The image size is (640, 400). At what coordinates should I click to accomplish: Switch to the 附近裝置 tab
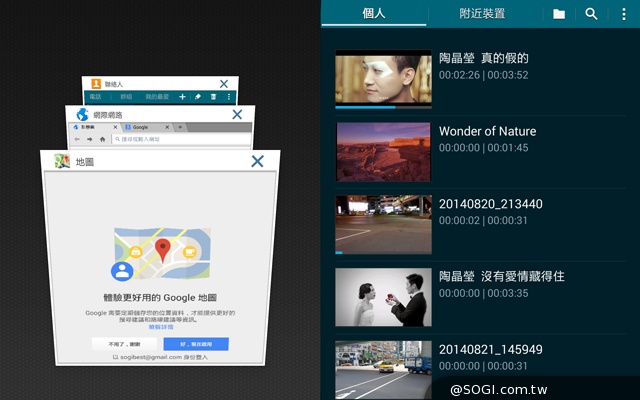point(482,13)
